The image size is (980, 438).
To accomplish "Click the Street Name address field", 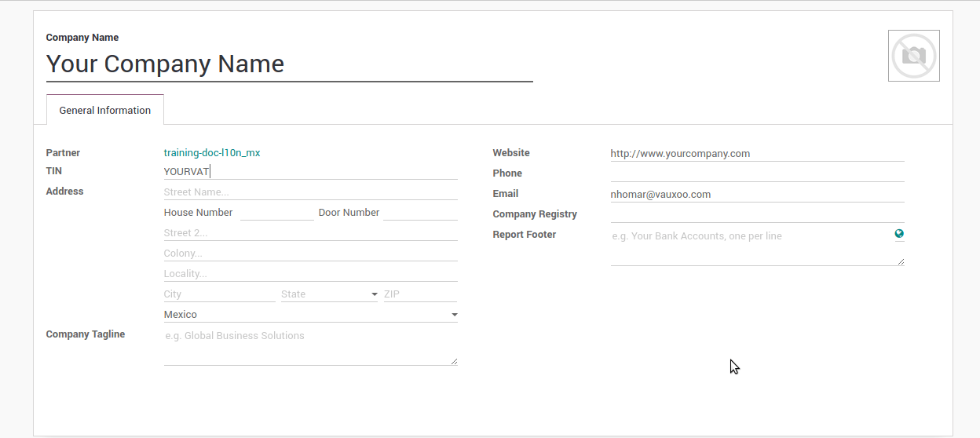I will (310, 192).
